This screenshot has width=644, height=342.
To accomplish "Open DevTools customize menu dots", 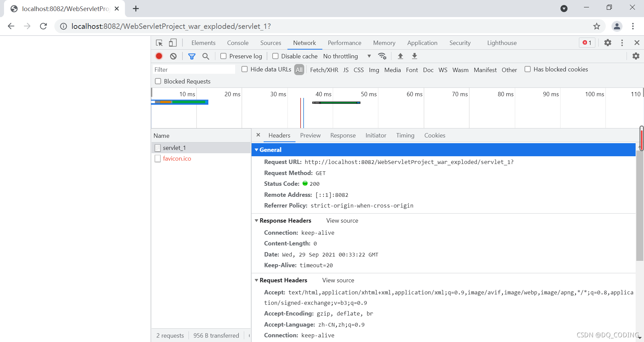I will click(622, 43).
